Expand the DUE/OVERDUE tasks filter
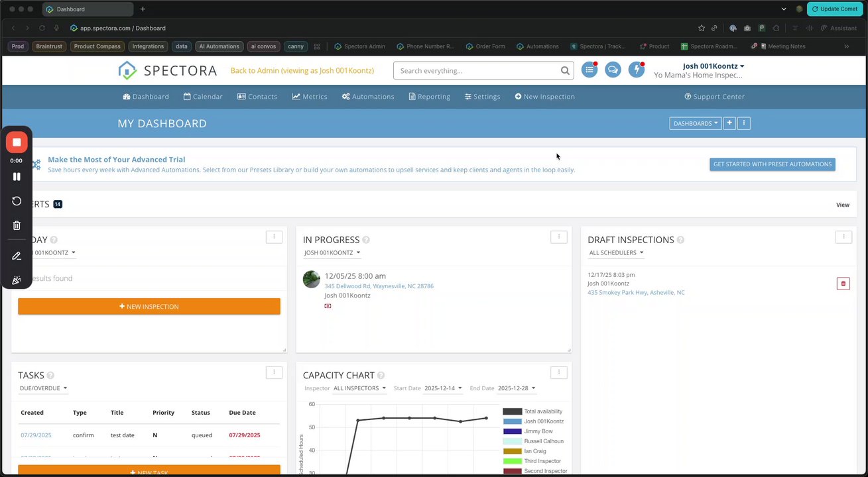The width and height of the screenshot is (868, 477). click(43, 388)
